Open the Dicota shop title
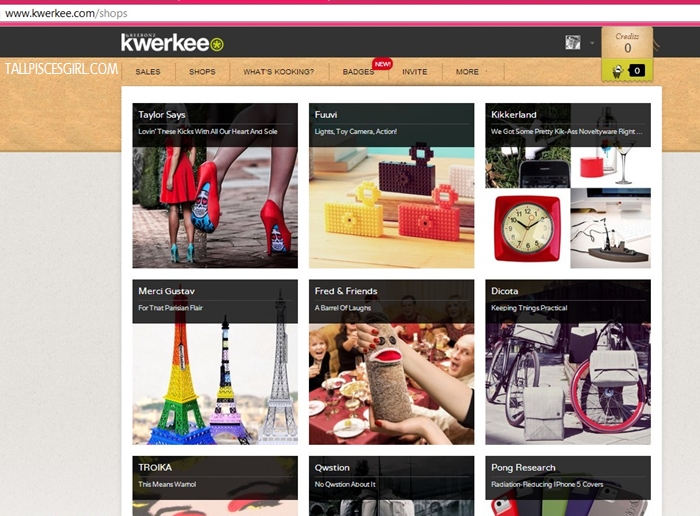This screenshot has width=700, height=516. (x=504, y=291)
